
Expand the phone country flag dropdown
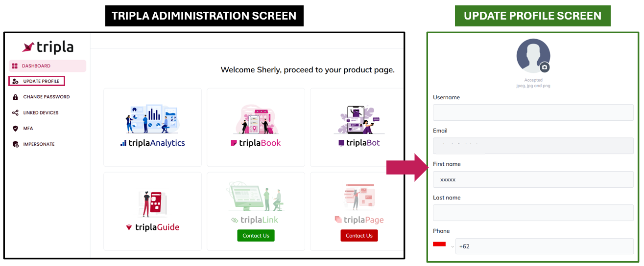pos(443,246)
